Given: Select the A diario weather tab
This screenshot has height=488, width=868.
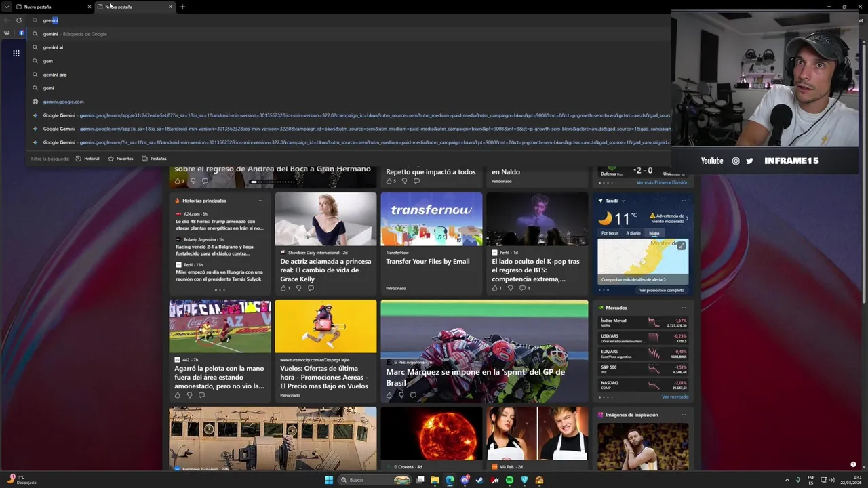Looking at the screenshot, I should [x=633, y=233].
